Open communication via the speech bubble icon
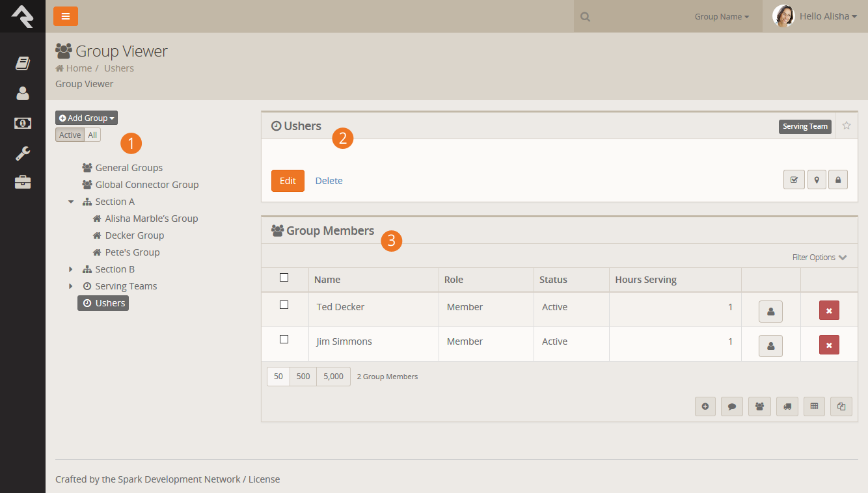This screenshot has width=868, height=493. 732,406
